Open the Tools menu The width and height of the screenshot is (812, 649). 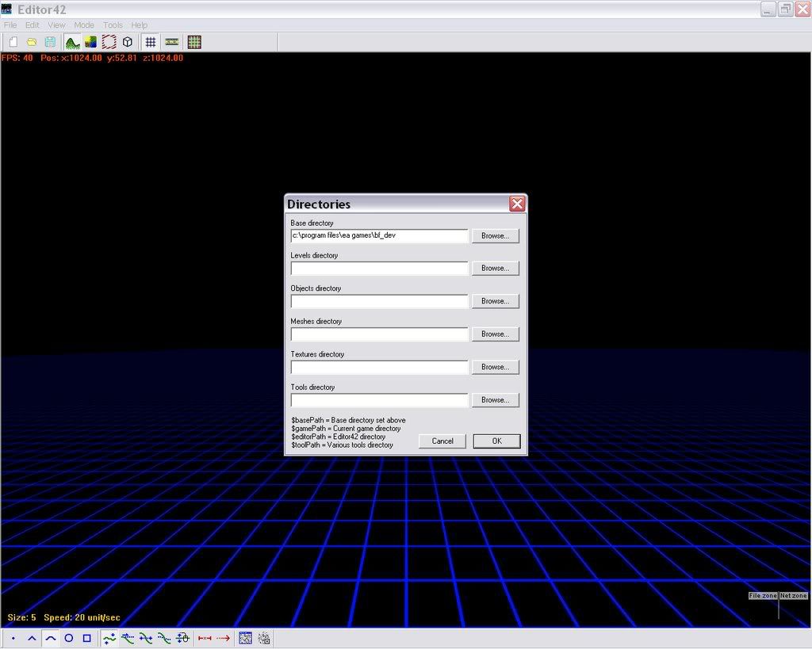(113, 25)
